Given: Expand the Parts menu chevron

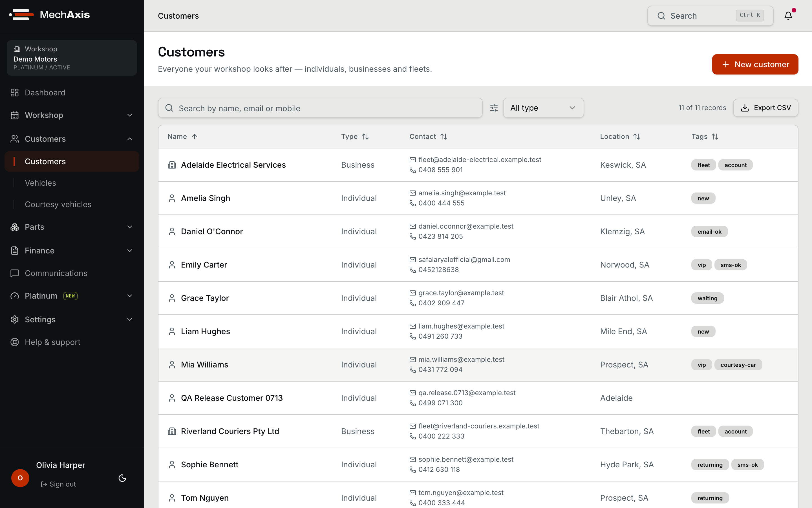Looking at the screenshot, I should 130,227.
